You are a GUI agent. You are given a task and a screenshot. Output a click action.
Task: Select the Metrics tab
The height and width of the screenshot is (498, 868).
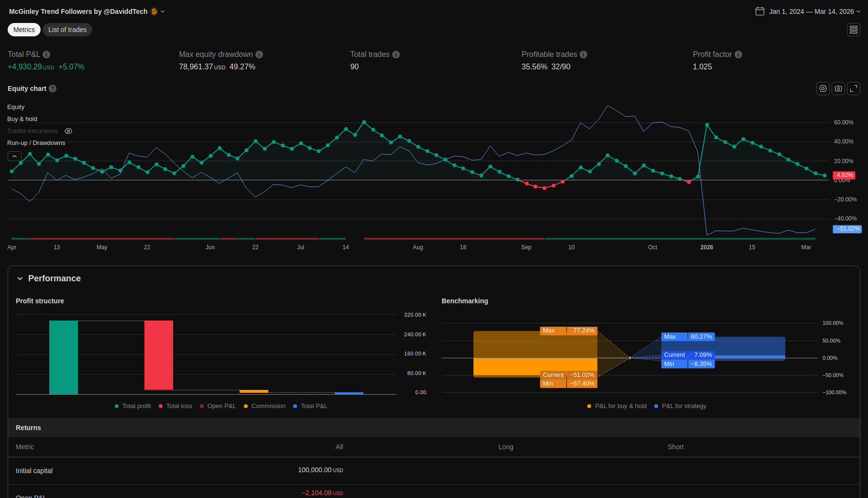(24, 30)
